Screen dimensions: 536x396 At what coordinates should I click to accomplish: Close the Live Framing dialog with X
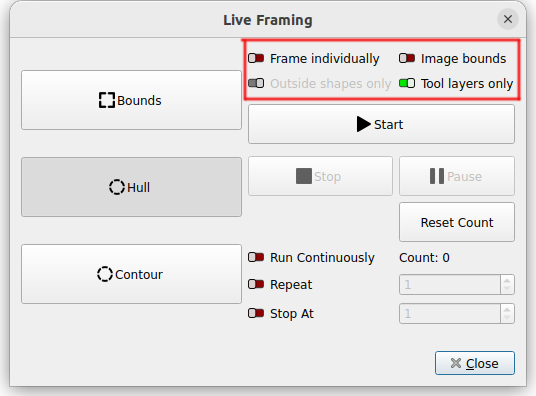(x=508, y=19)
